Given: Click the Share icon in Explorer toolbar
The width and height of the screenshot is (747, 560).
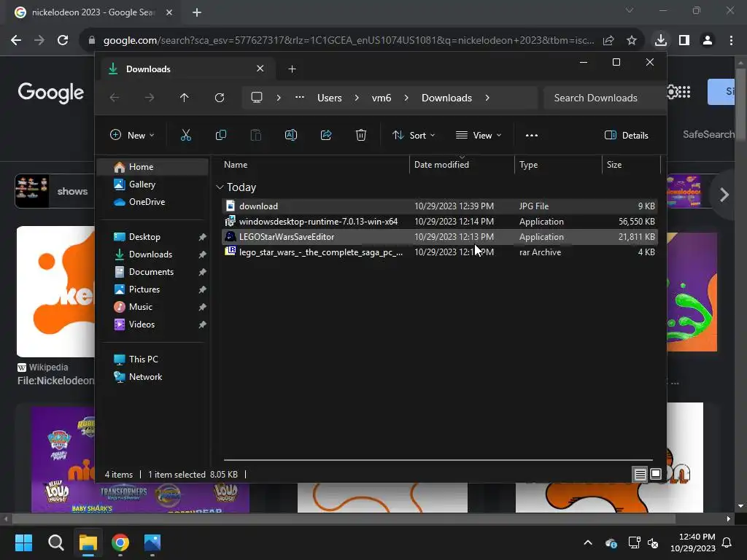Looking at the screenshot, I should tap(326, 135).
